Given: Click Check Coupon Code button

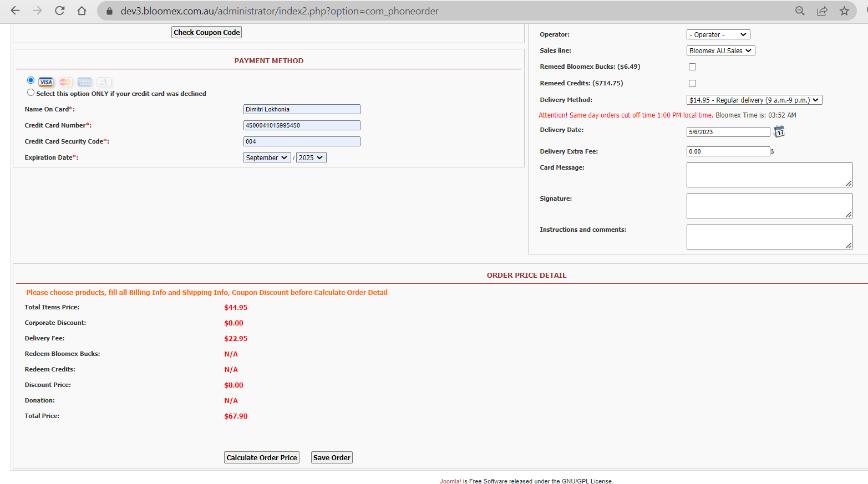Looking at the screenshot, I should pyautogui.click(x=207, y=32).
